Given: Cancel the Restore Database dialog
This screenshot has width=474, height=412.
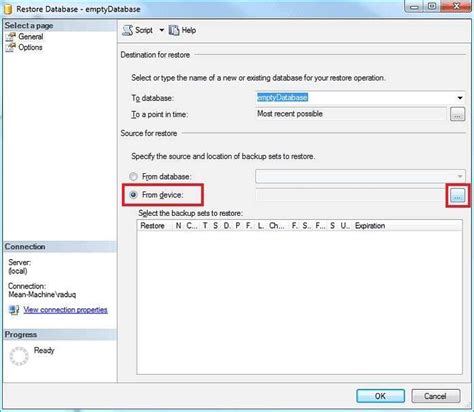Looking at the screenshot, I should 435,396.
